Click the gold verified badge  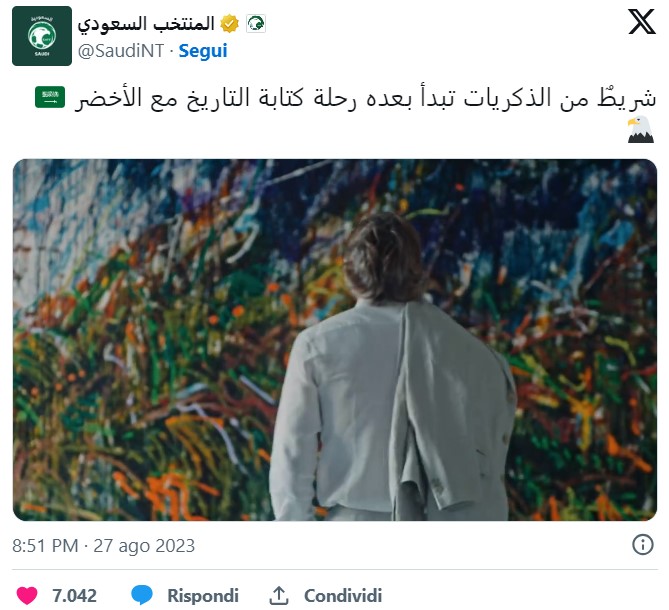230,23
